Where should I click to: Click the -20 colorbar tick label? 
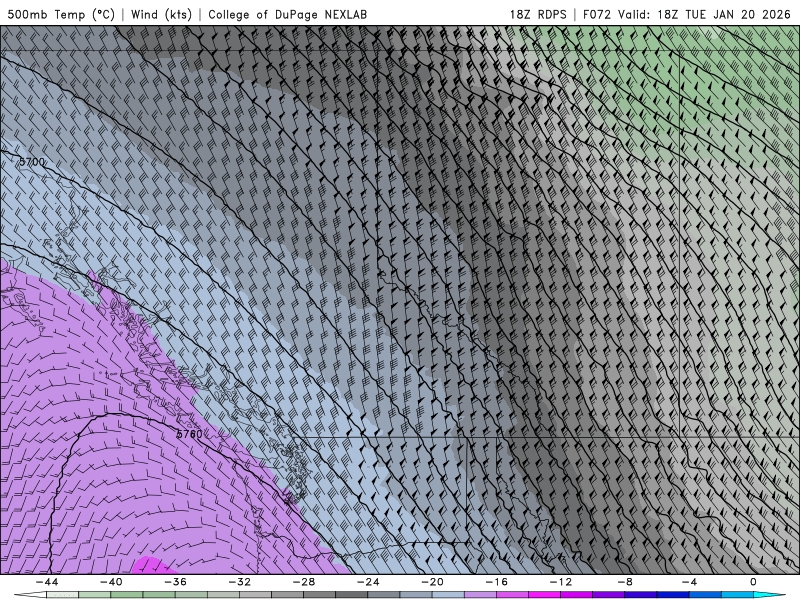coord(433,582)
